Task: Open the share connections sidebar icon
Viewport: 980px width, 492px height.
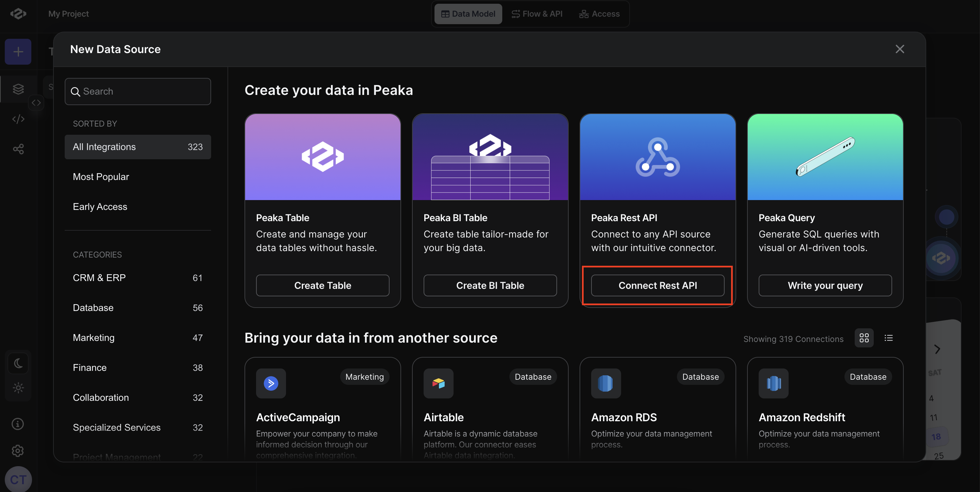Action: tap(18, 149)
